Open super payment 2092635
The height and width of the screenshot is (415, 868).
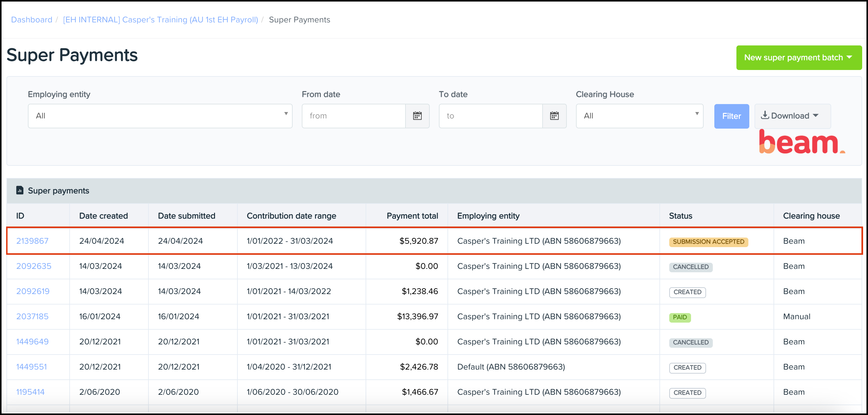34,266
